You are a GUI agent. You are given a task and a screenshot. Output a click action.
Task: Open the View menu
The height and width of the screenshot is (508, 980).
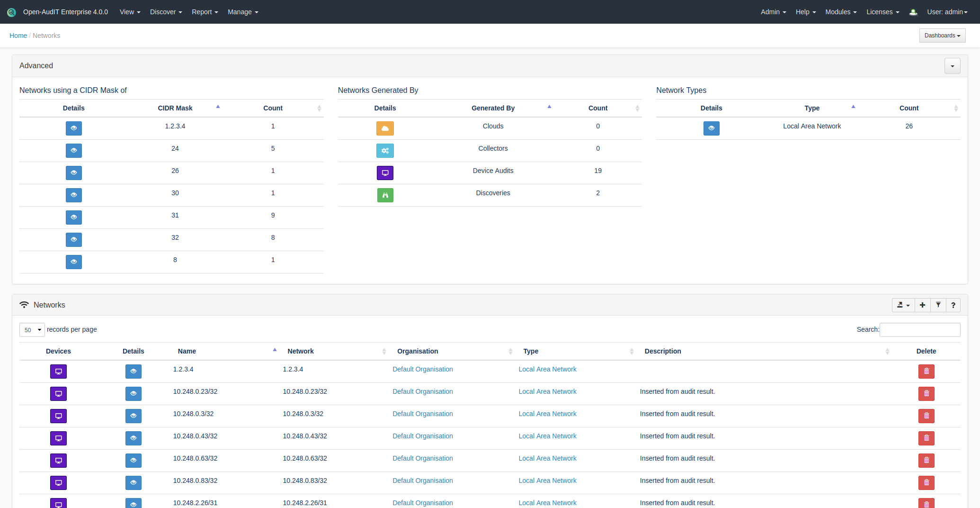(x=130, y=12)
